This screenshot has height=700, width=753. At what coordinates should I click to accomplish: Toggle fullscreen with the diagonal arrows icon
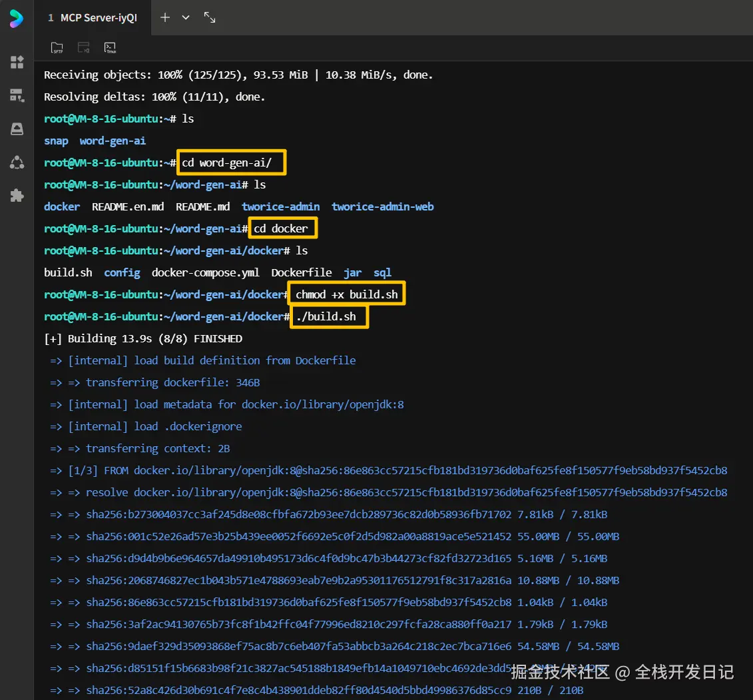[x=209, y=17]
